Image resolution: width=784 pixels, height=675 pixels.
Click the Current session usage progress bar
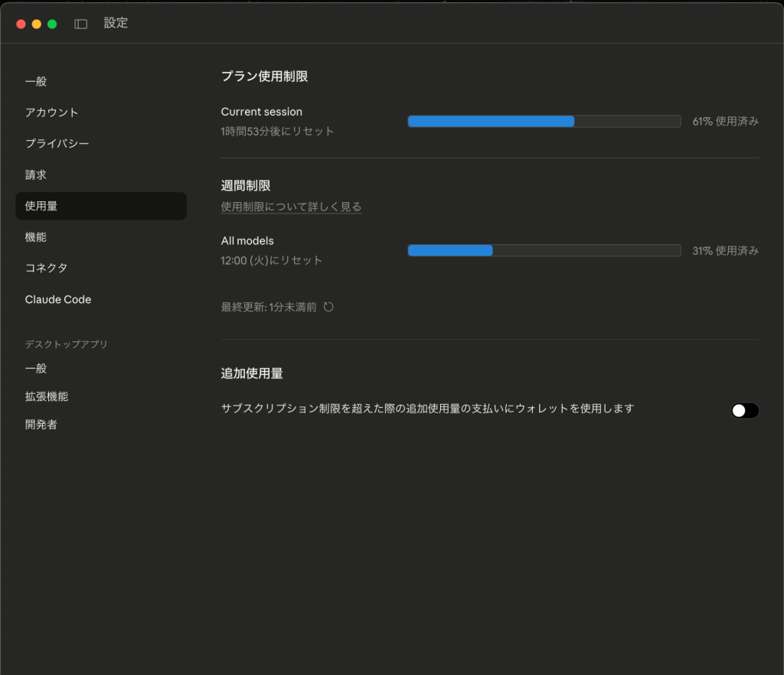(x=544, y=121)
